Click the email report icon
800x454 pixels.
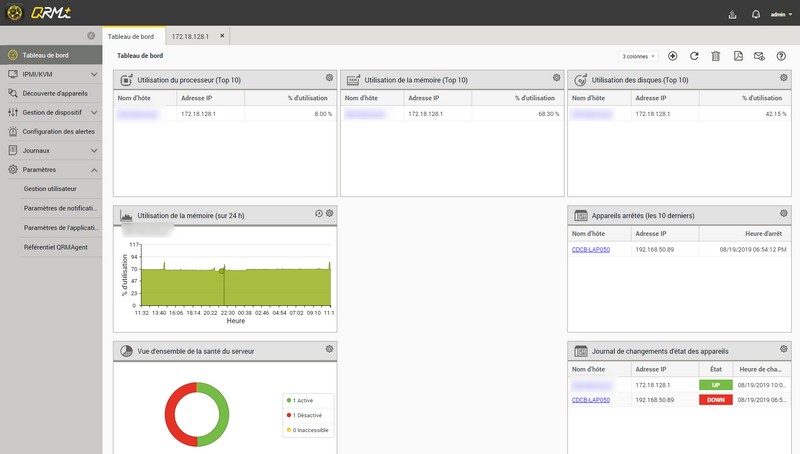pyautogui.click(x=759, y=56)
